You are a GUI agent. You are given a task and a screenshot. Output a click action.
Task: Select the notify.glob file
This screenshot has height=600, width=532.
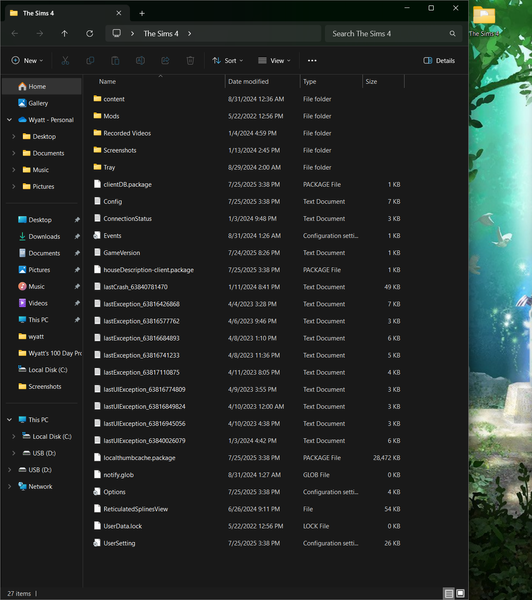[x=119, y=475]
